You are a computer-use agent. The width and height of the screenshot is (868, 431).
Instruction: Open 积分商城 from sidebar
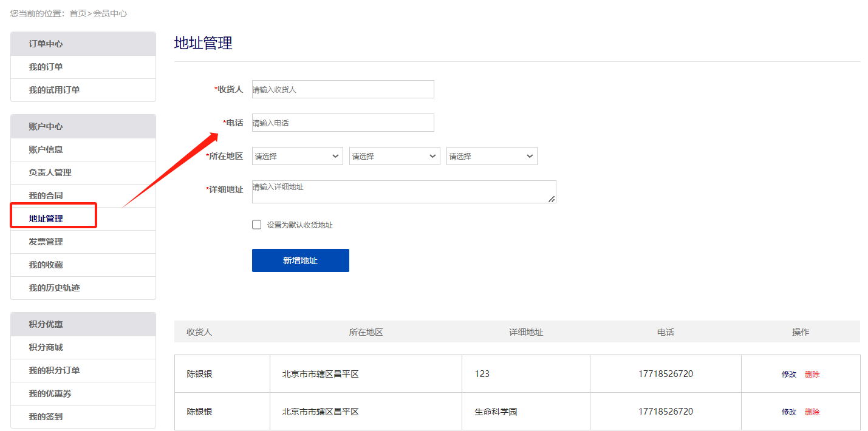click(x=46, y=347)
